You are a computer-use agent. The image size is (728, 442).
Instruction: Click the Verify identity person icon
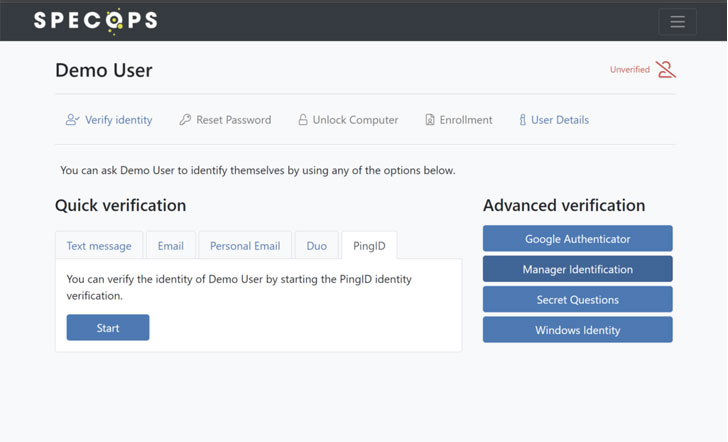pos(72,120)
